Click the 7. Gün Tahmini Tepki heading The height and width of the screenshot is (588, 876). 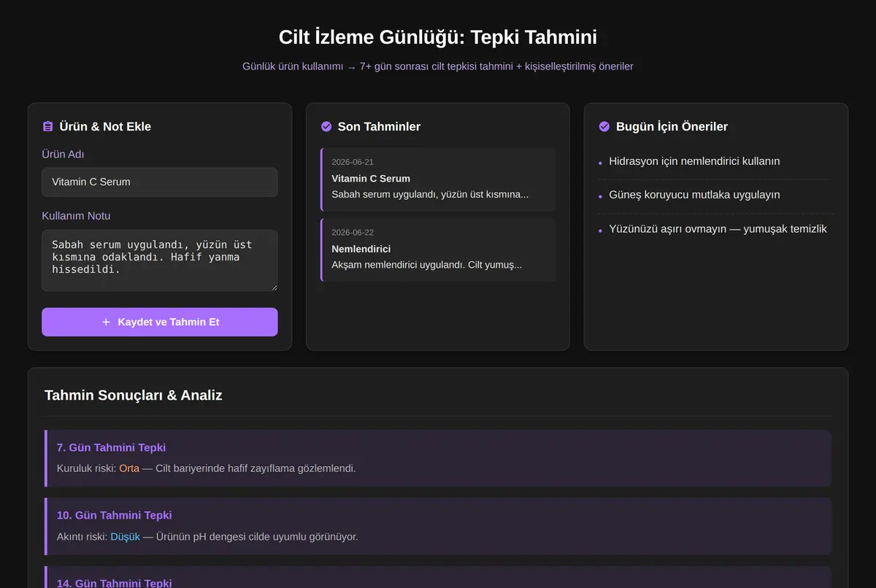click(x=111, y=447)
